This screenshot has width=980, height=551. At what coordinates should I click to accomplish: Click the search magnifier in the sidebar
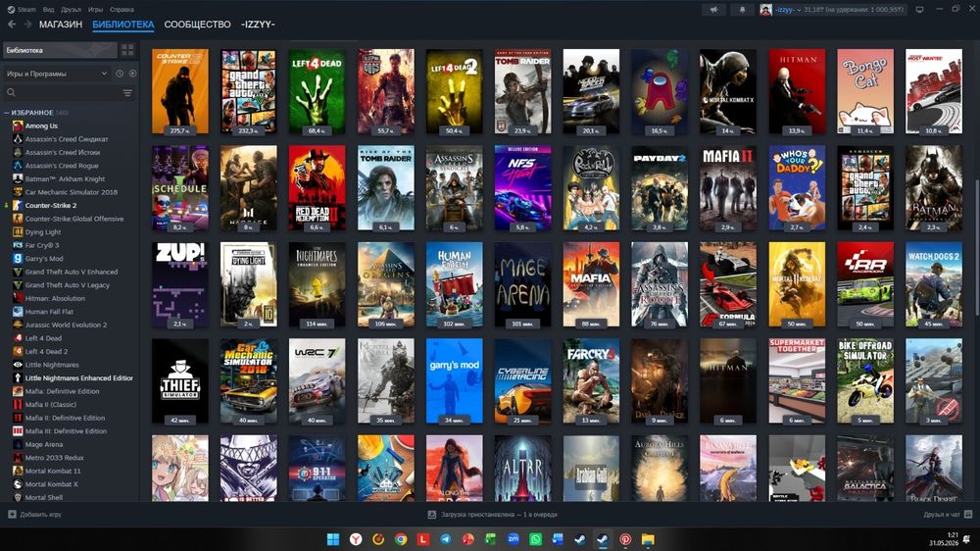click(11, 92)
